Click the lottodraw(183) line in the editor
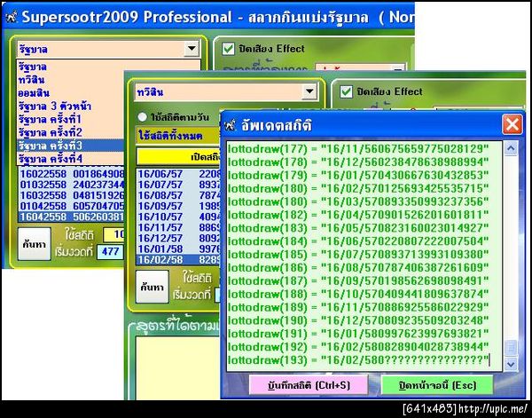The image size is (532, 418). pyautogui.click(x=358, y=228)
